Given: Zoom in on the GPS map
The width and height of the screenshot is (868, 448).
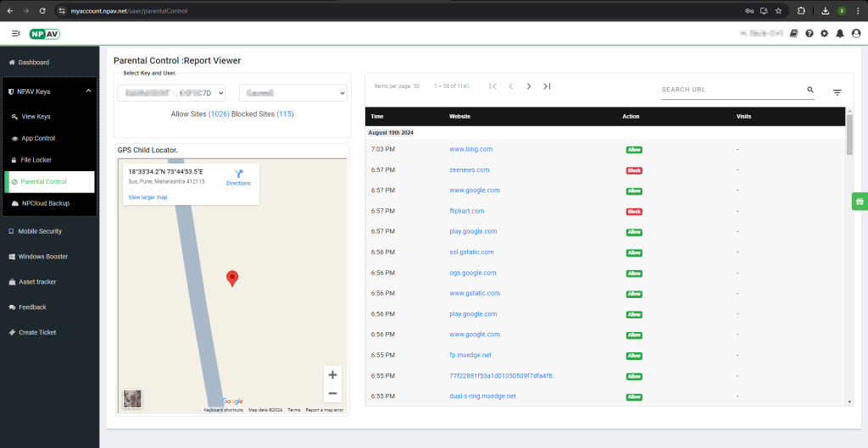Looking at the screenshot, I should click(x=332, y=375).
